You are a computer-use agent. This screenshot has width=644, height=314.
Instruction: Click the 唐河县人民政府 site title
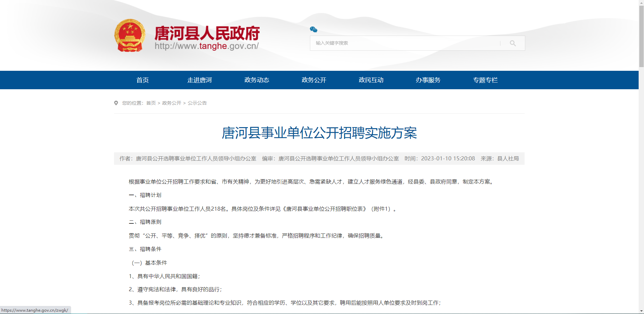pyautogui.click(x=207, y=33)
